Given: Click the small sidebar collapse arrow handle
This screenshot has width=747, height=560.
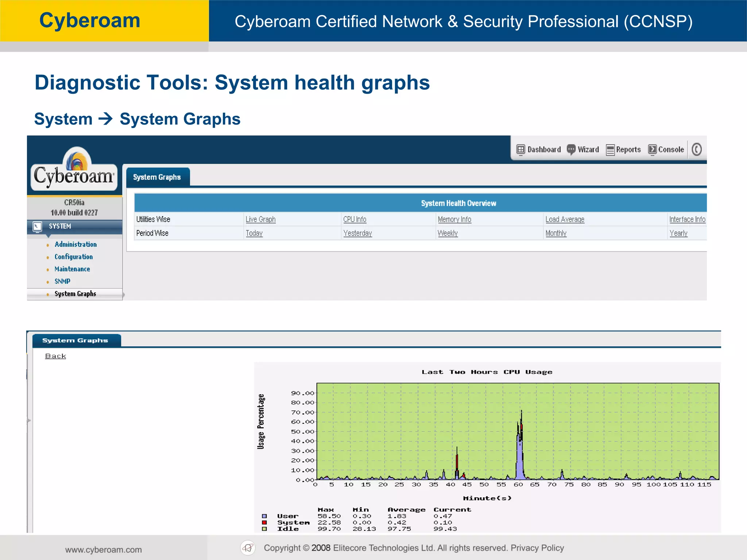Looking at the screenshot, I should [x=29, y=421].
